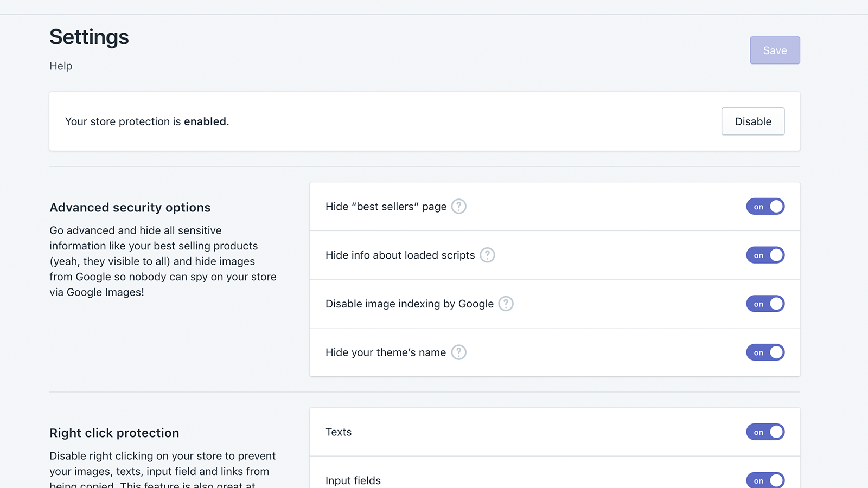Click help icon next to Hide your theme's name
This screenshot has width=868, height=488.
pos(458,352)
